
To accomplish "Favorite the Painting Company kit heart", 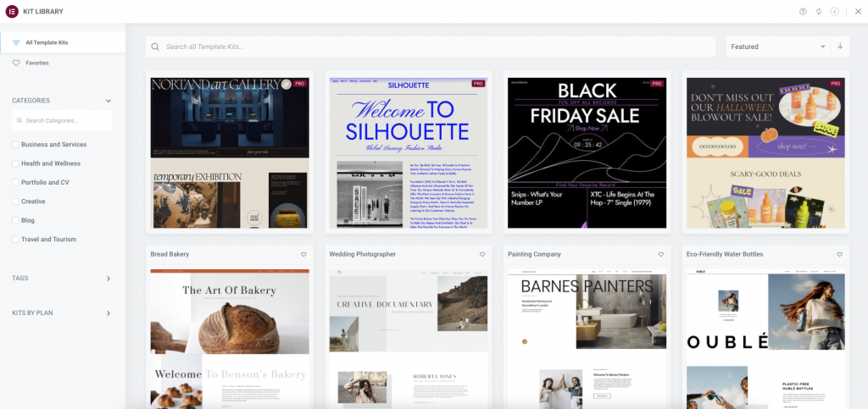I will (661, 254).
